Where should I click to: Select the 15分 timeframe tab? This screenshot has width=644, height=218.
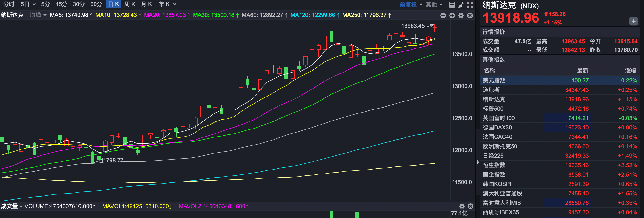pyautogui.click(x=61, y=4)
